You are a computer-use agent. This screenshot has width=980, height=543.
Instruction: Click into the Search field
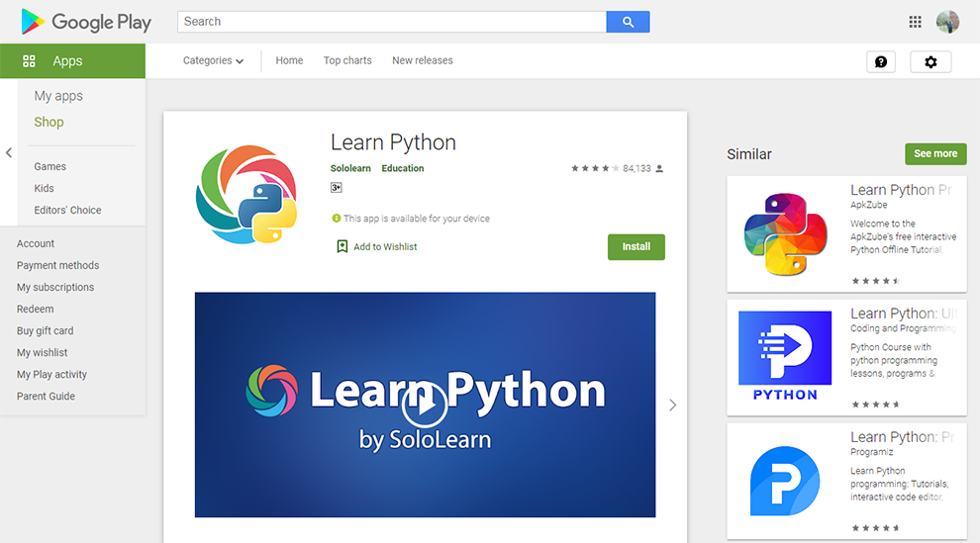pos(392,22)
